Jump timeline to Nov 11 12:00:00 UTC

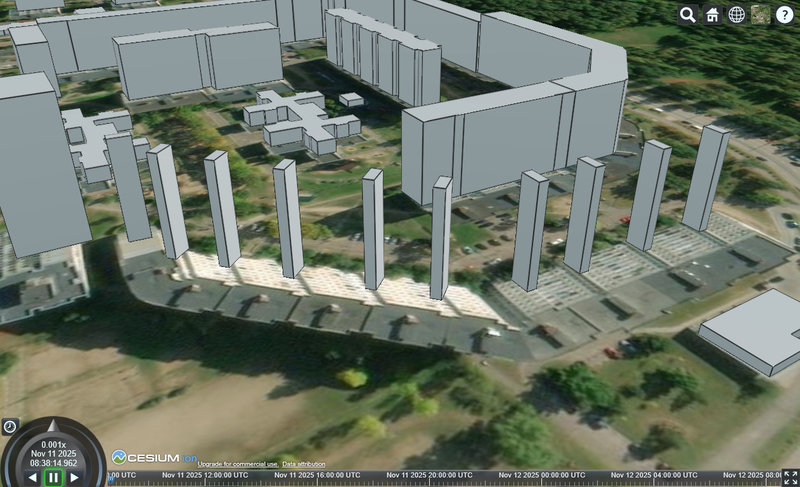point(163,477)
